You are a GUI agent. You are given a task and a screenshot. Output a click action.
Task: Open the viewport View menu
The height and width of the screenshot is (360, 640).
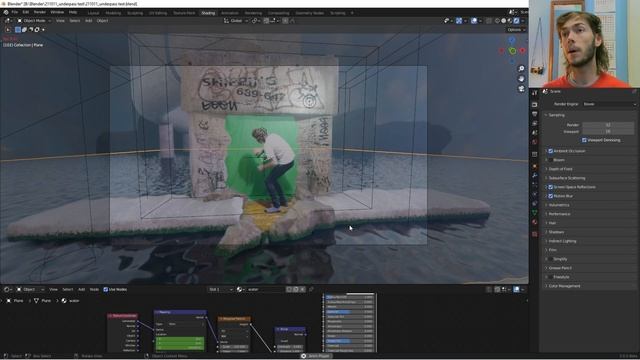pos(60,20)
